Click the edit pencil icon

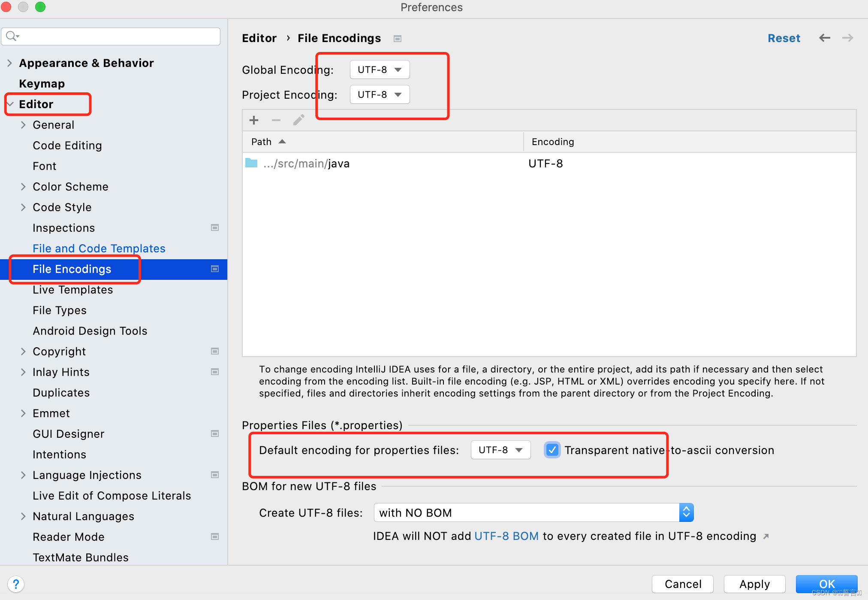coord(299,120)
